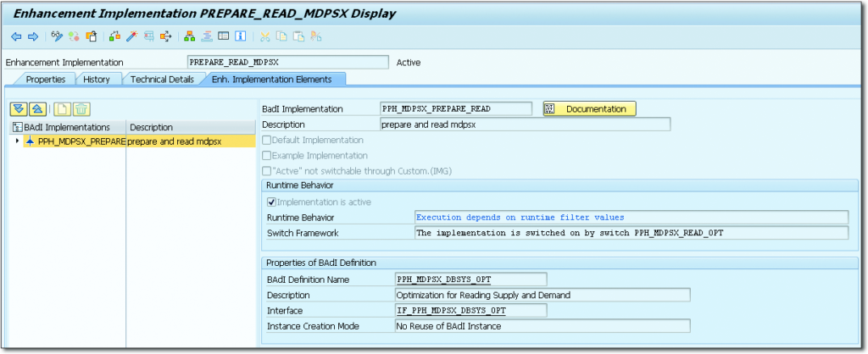Open the Technical Details tab
This screenshot has height=354, width=868.
[x=162, y=79]
